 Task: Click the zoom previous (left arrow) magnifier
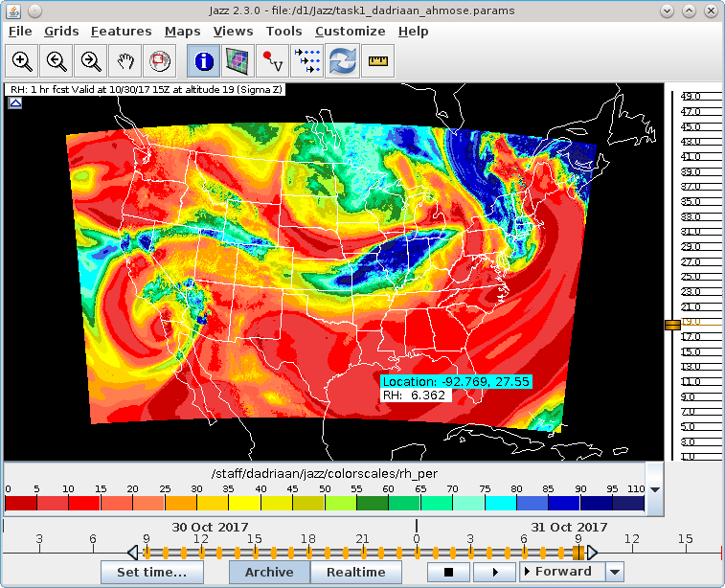[x=57, y=62]
